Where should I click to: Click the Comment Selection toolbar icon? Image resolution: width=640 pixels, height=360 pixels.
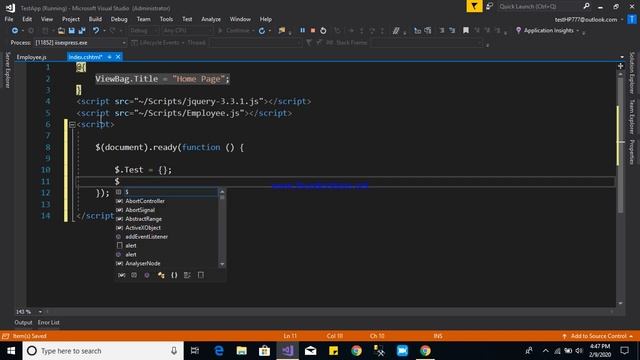[x=396, y=31]
